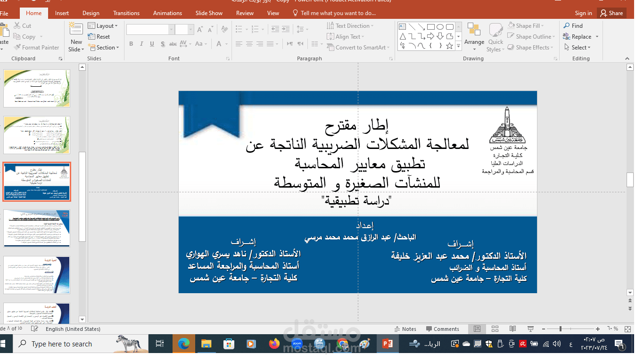This screenshot has height=362, width=644.
Task: Open the Slide Show tab
Action: [x=209, y=13]
